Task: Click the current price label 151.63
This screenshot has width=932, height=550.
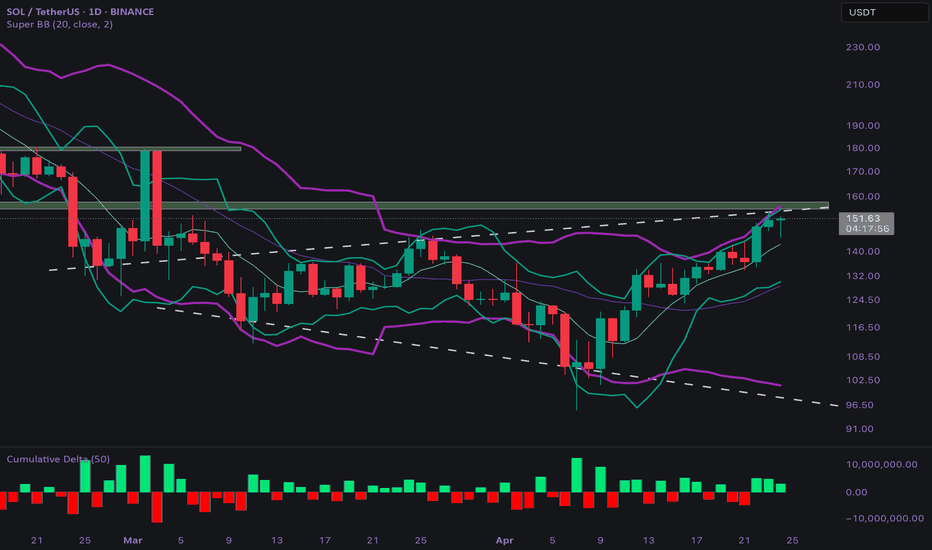Action: [863, 218]
